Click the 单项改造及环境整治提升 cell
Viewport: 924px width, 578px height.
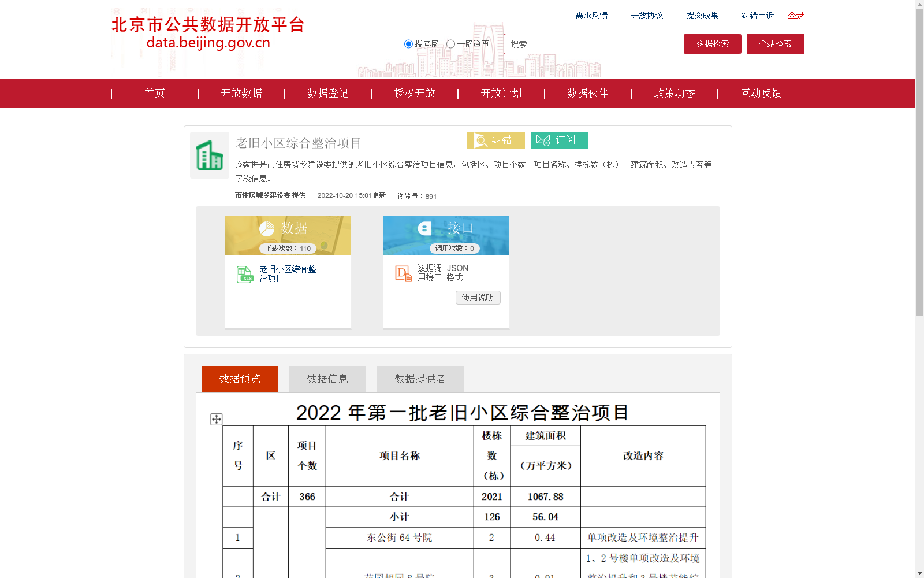(x=643, y=538)
